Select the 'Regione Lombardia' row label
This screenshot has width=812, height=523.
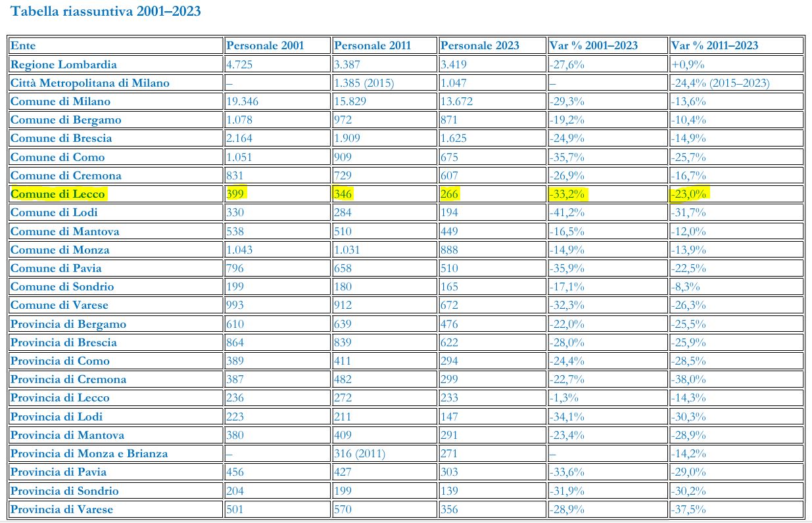[x=64, y=64]
